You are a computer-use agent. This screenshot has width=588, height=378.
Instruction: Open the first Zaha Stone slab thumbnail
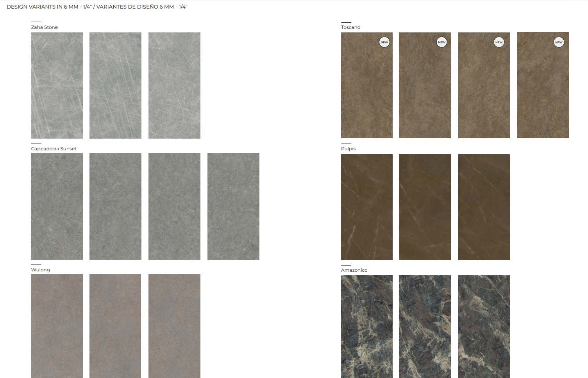(57, 86)
